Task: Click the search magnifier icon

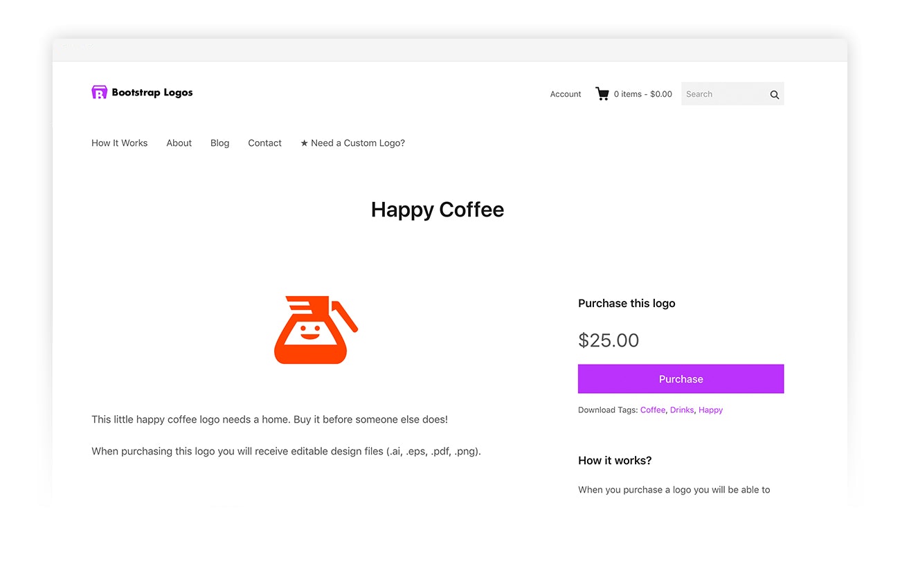Action: pos(774,94)
